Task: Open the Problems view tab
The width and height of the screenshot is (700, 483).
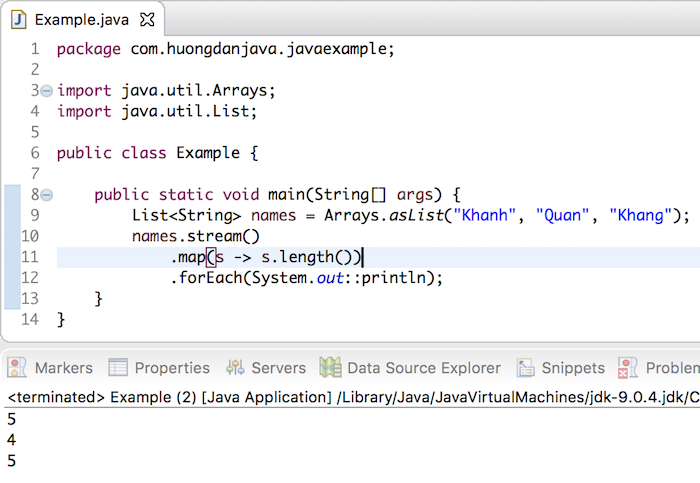Action: (659, 368)
